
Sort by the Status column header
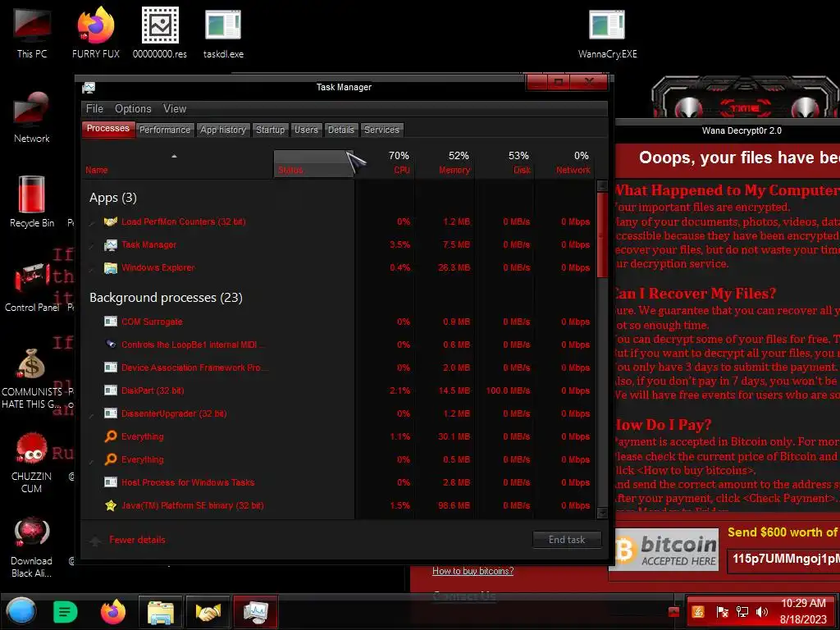[313, 163]
